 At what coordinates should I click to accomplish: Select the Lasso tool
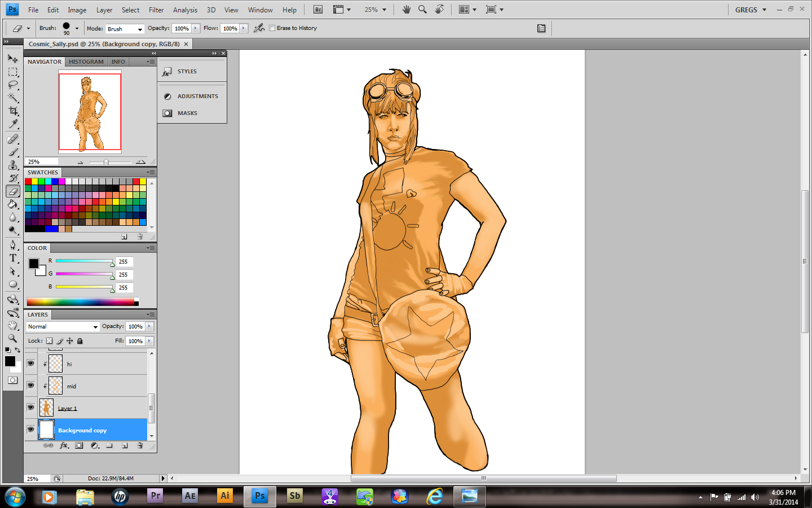[x=13, y=85]
